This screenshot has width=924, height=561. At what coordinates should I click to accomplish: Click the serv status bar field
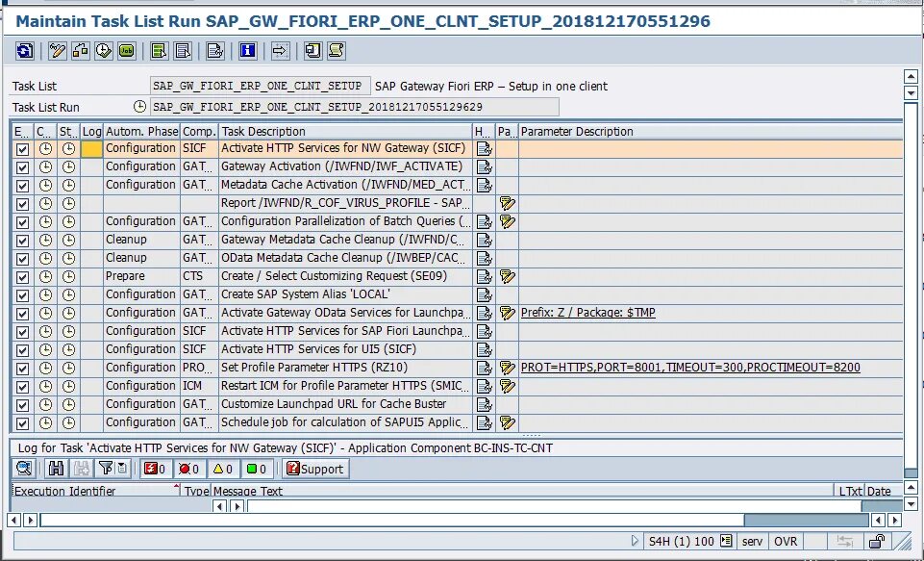tap(752, 541)
